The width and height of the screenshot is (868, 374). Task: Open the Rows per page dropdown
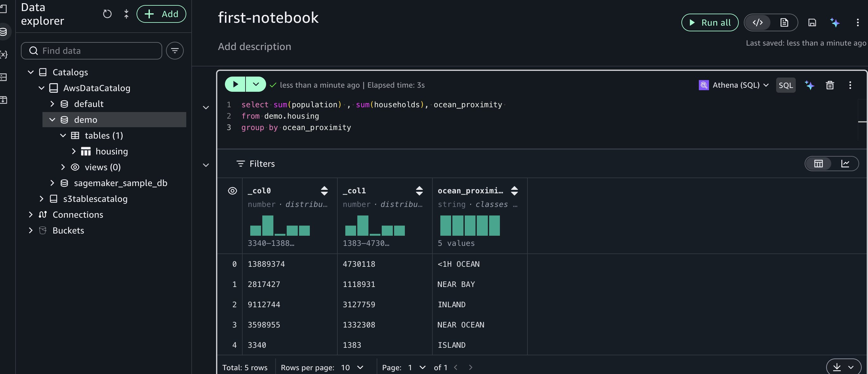(x=352, y=367)
